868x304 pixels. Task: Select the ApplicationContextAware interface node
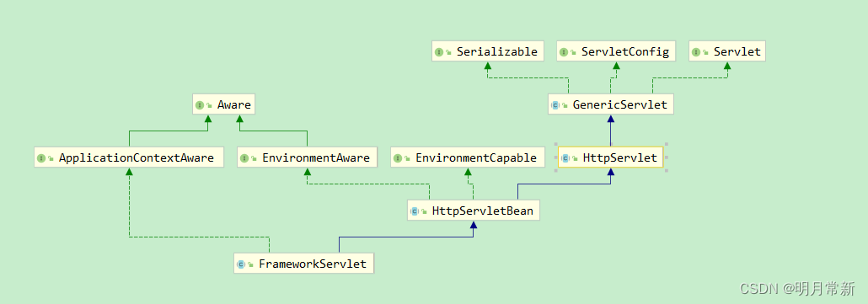click(129, 157)
